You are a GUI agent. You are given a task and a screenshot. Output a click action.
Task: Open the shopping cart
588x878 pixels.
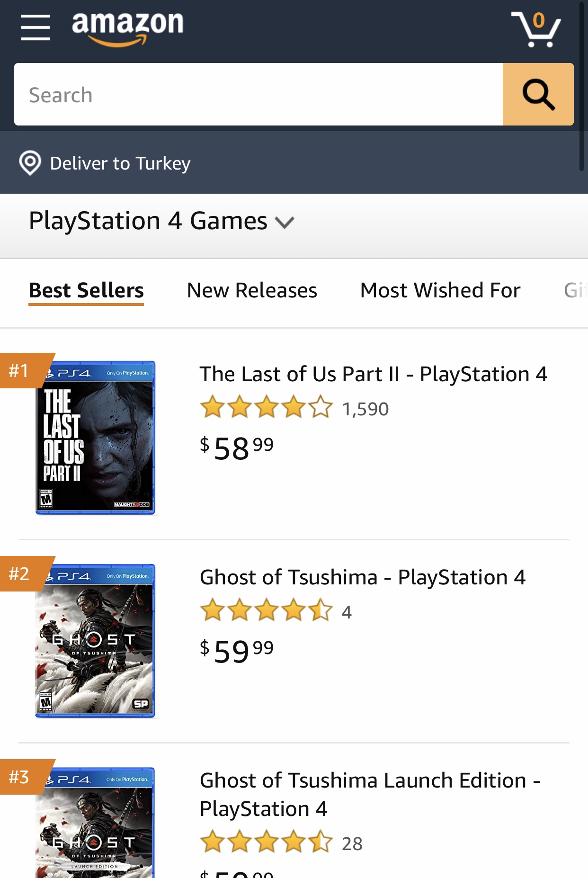click(x=535, y=29)
